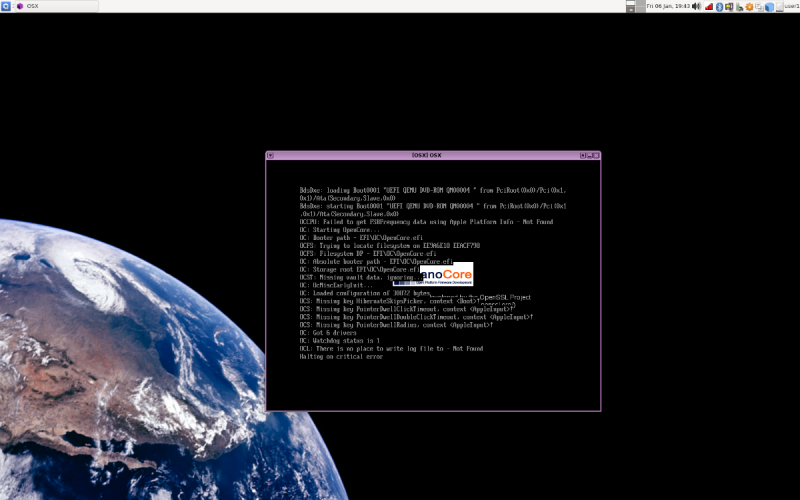Open the OSX window menu dropdown arrow
Image resolution: width=800 pixels, height=500 pixels.
270,156
